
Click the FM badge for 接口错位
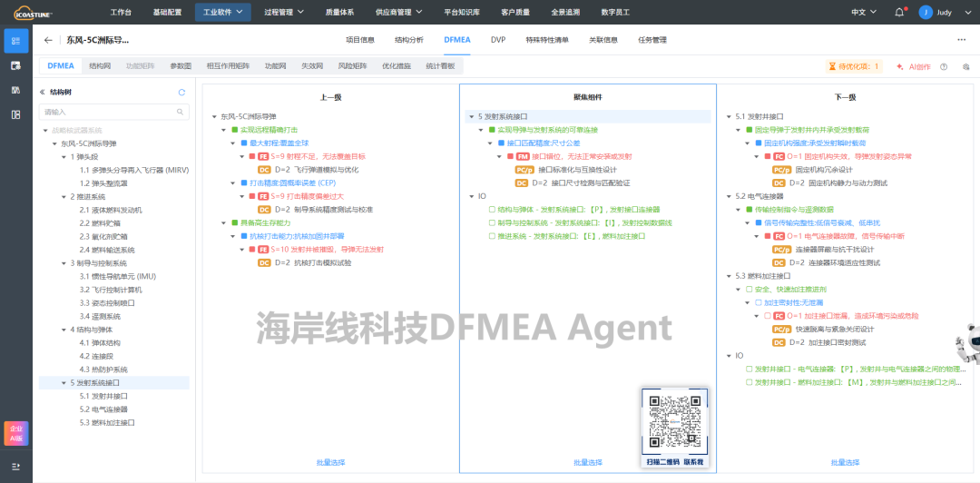pyautogui.click(x=523, y=156)
